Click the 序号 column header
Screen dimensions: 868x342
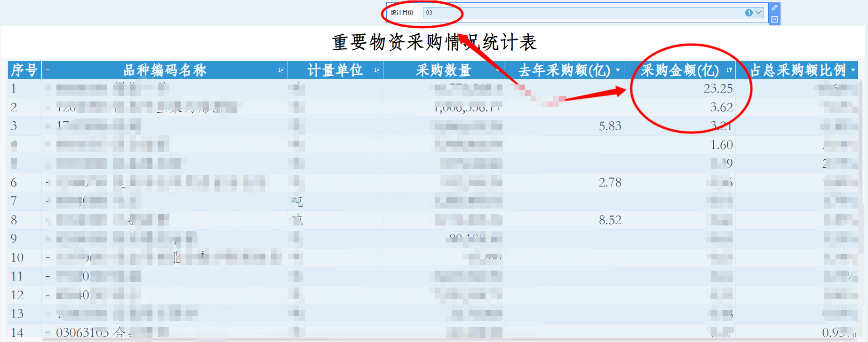tap(24, 70)
